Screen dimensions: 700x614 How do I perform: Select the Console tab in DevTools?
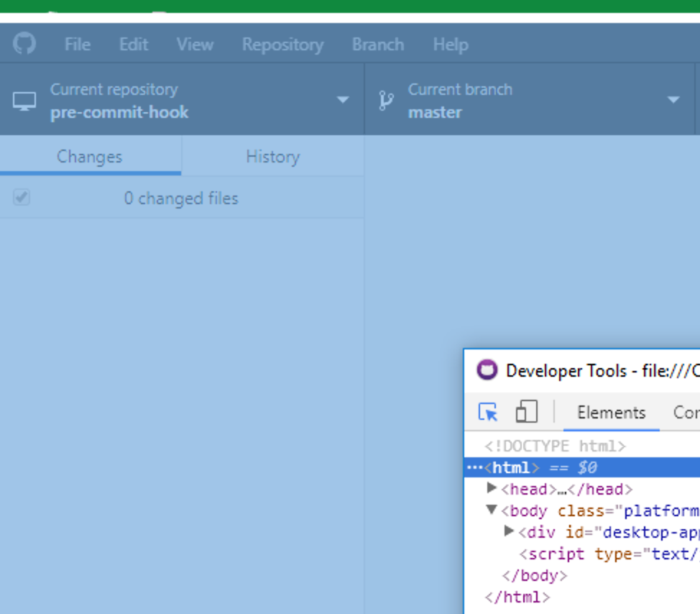click(x=686, y=412)
